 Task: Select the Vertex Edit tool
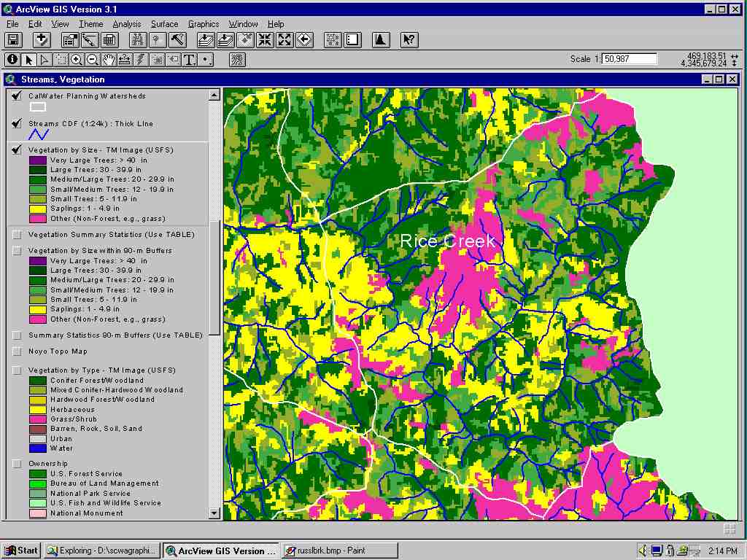tap(44, 60)
